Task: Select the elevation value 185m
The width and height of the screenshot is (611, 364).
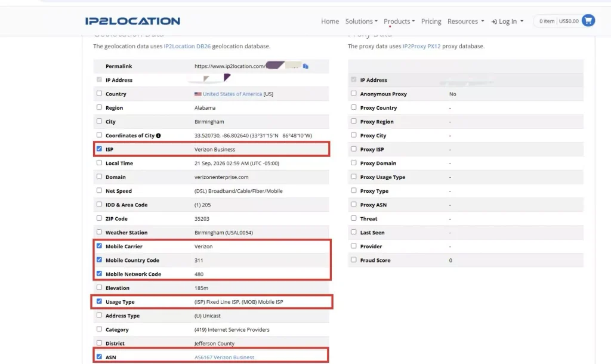Action: 202,288
